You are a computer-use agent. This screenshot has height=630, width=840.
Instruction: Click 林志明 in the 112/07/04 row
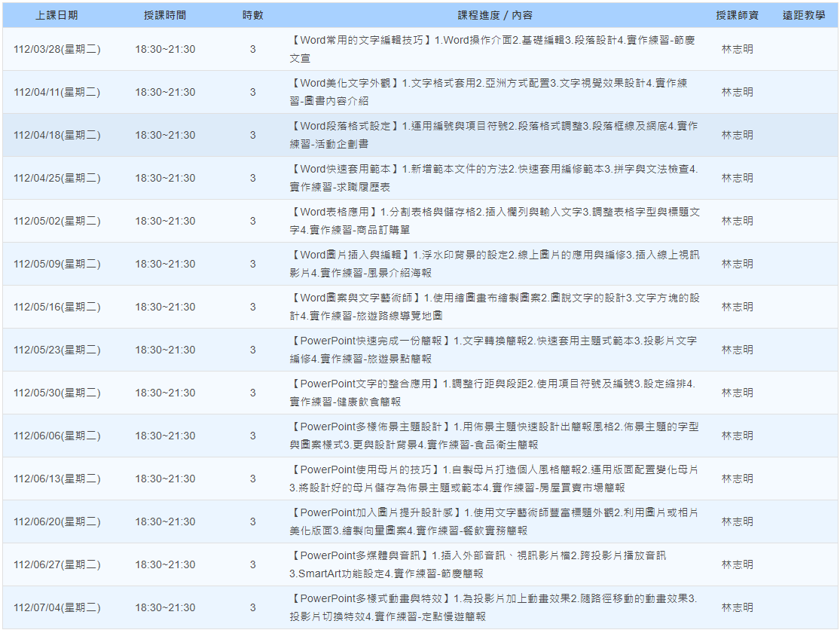pos(737,607)
